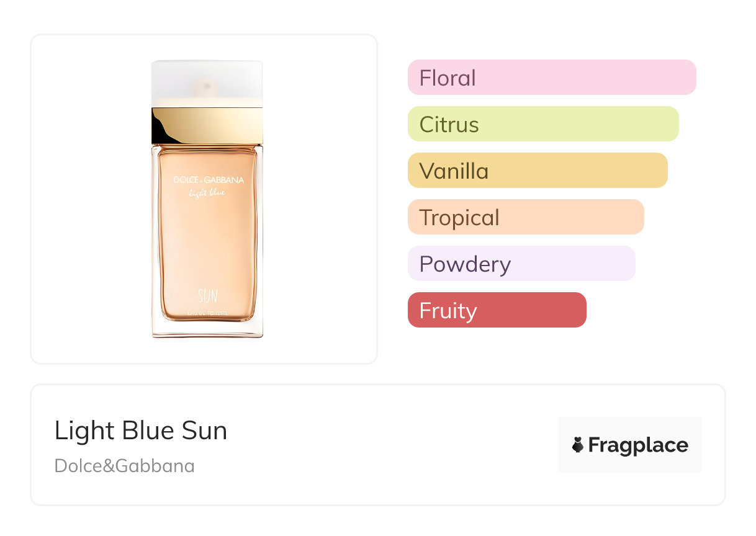Pick the peach Tropical accord bar
Image resolution: width=756 pixels, height=536 pixels.
(525, 217)
